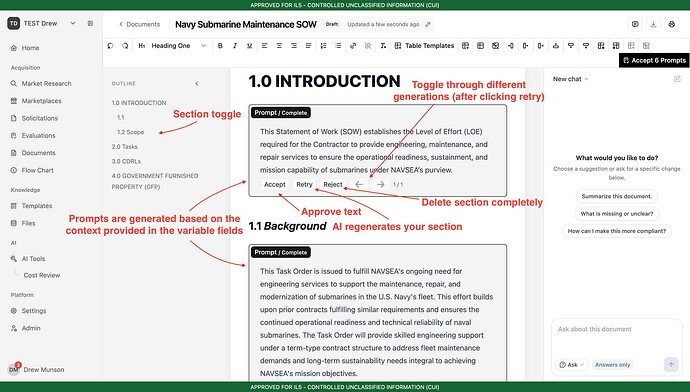Click the send arrow in chat box
This screenshot has height=392, width=690.
click(x=671, y=364)
